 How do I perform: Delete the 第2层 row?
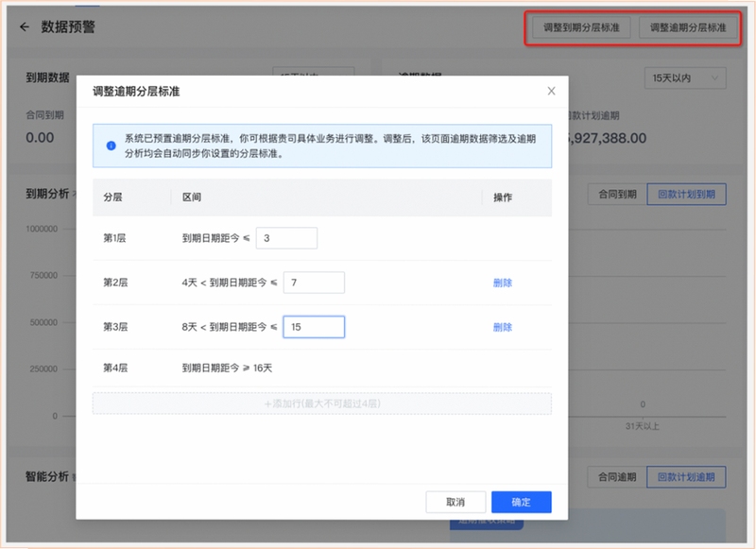(x=503, y=283)
